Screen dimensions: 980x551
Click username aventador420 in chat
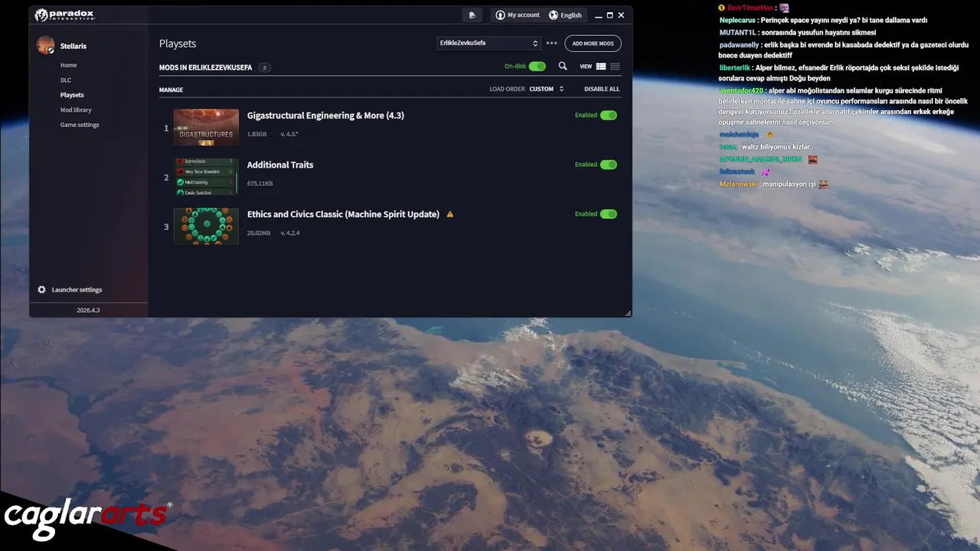click(x=741, y=90)
